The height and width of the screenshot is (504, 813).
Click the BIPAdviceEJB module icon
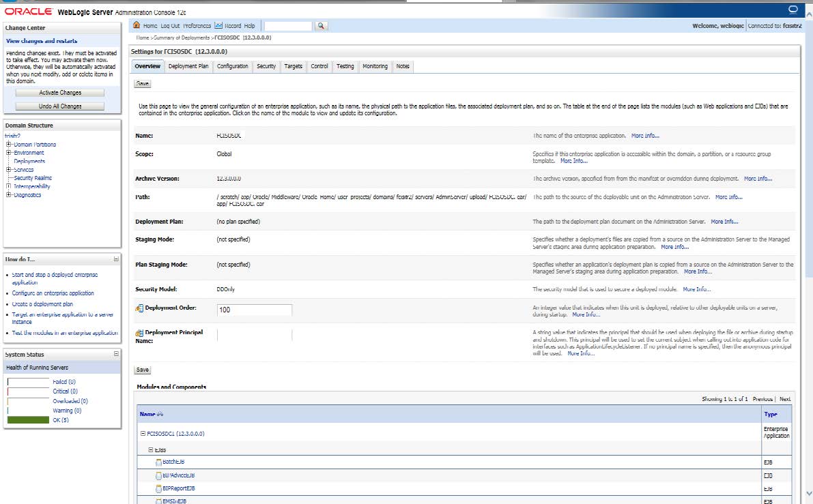click(x=158, y=475)
